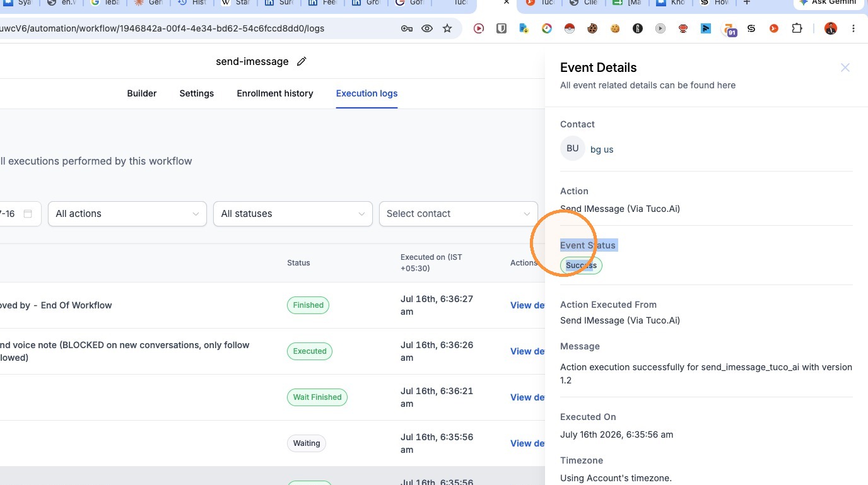Click Ask Gemini button
The image size is (868, 485).
(828, 3)
